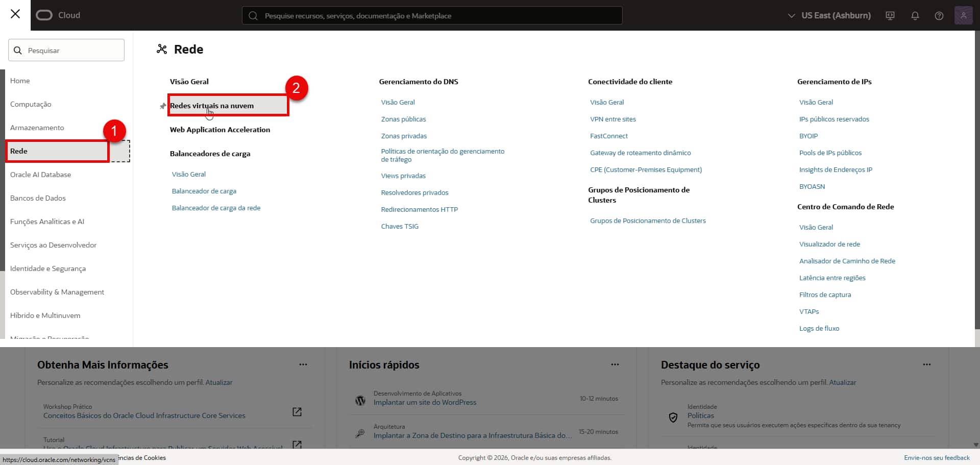This screenshot has width=980, height=465.
Task: Open the help question mark icon
Action: [939, 16]
